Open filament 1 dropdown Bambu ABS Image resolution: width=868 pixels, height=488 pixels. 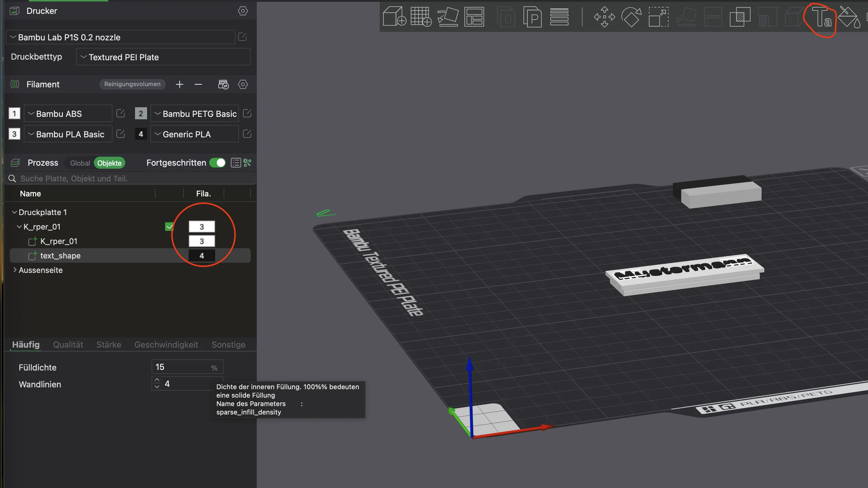click(x=68, y=114)
